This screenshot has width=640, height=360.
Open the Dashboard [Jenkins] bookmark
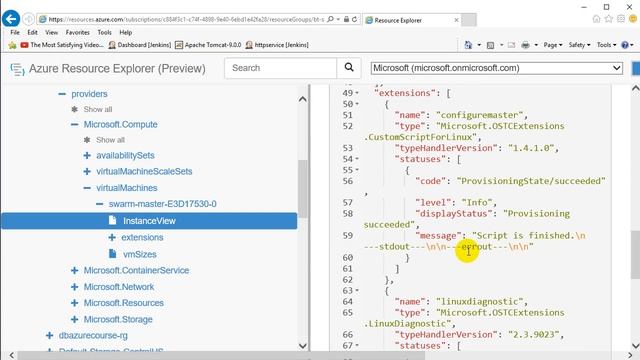point(140,45)
